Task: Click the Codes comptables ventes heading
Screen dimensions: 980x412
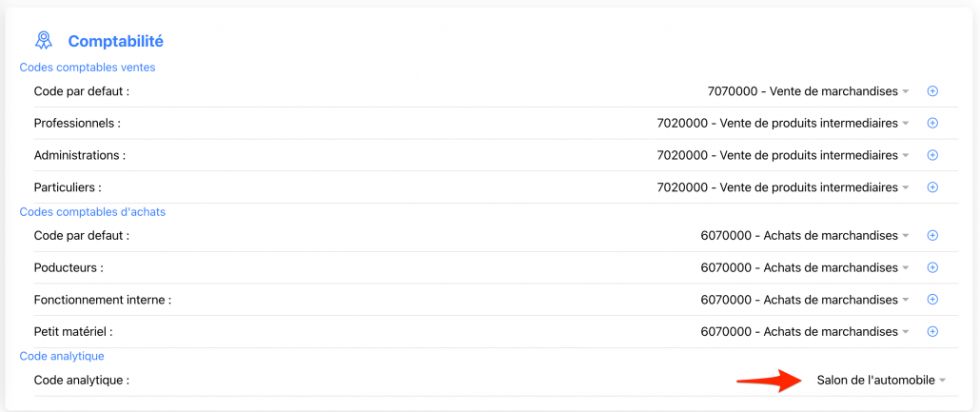Action: pyautogui.click(x=88, y=68)
